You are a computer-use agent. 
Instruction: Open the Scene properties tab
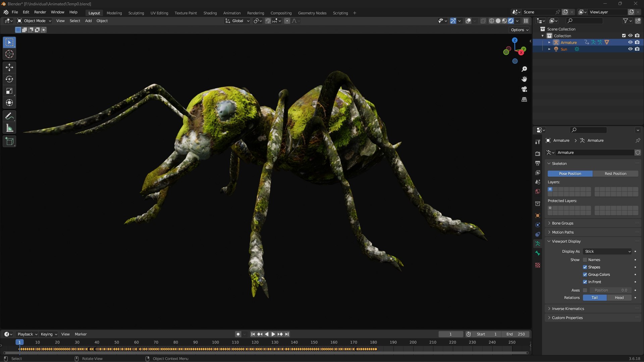[x=538, y=182]
